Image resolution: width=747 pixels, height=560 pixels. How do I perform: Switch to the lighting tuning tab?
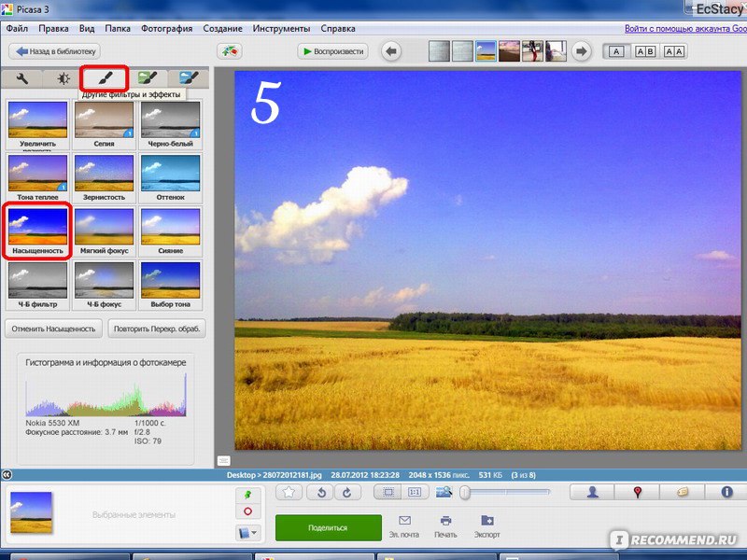[x=63, y=78]
